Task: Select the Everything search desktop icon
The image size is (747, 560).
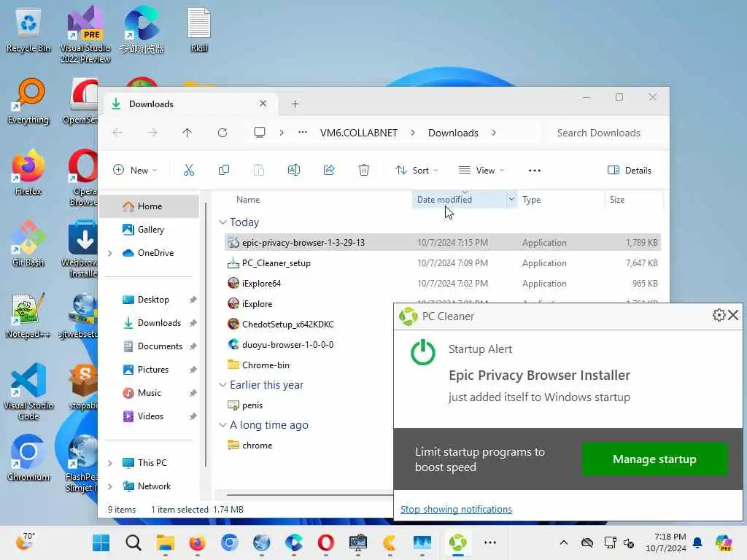Action: [28, 102]
